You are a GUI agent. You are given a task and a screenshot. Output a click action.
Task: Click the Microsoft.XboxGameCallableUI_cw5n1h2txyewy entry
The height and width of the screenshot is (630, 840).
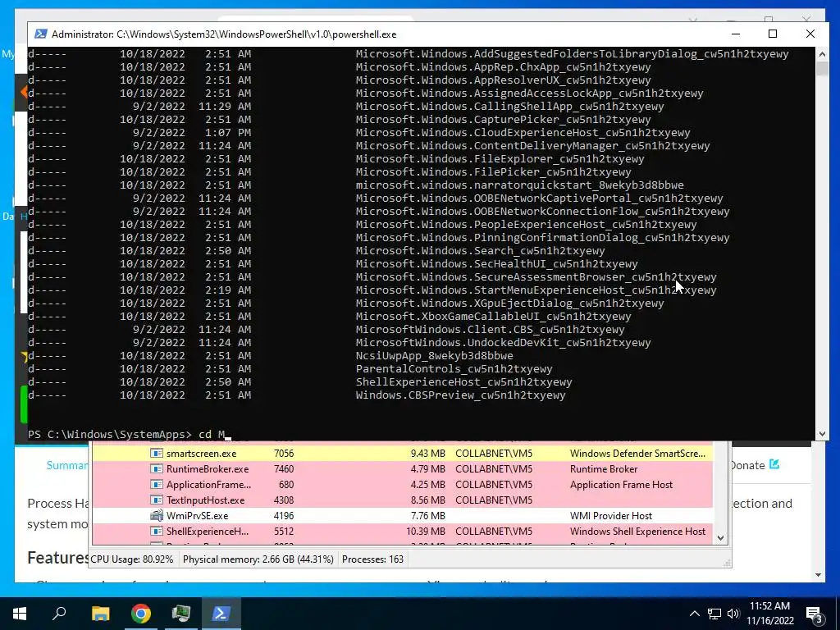(x=493, y=316)
